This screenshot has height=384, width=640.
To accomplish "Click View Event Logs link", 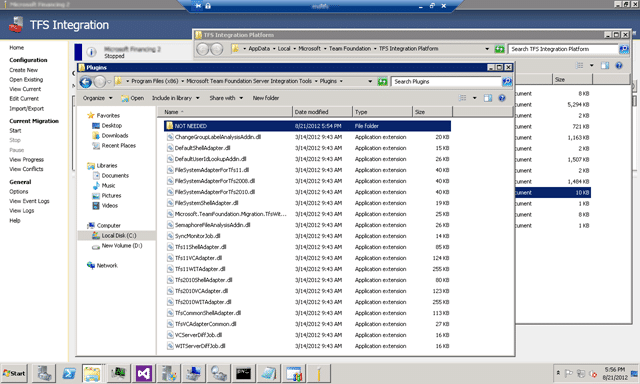I will click(x=29, y=201).
